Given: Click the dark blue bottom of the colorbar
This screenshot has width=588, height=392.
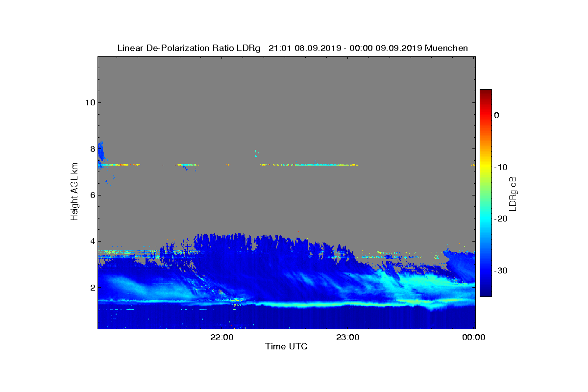Looking at the screenshot, I should [x=486, y=293].
